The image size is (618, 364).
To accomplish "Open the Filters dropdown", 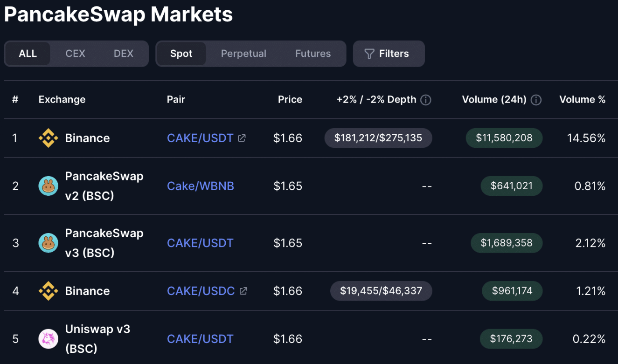I will pos(389,54).
